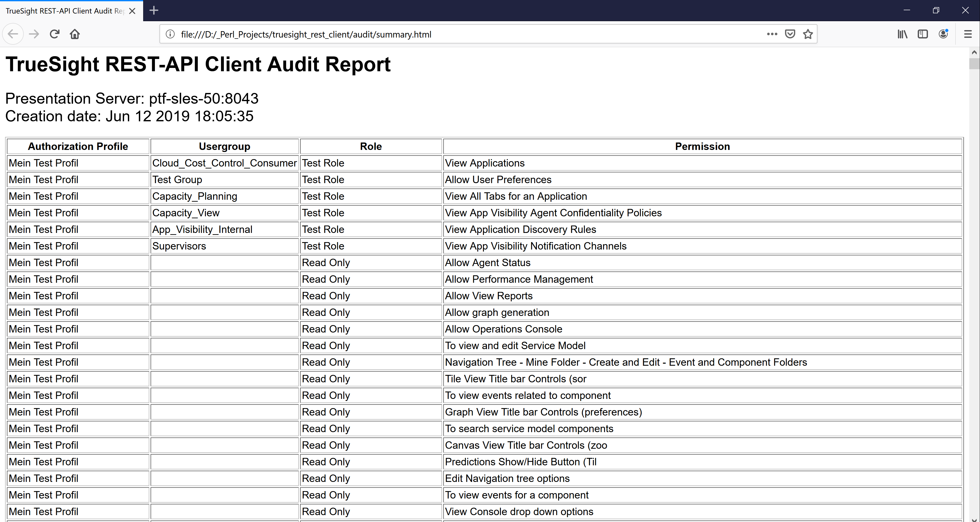Restore down the Firefox window

(x=936, y=10)
